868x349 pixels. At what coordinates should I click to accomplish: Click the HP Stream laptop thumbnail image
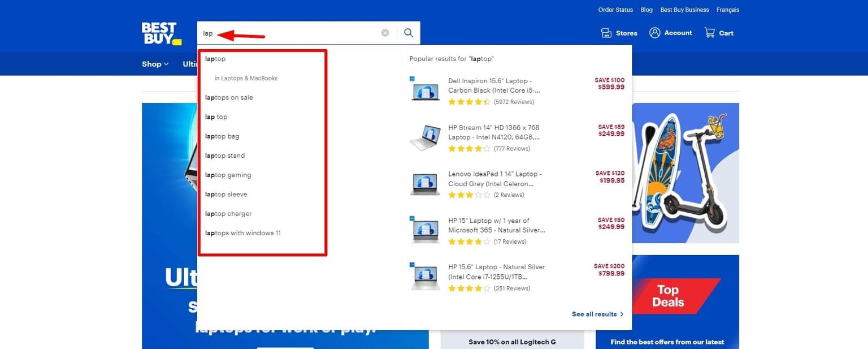click(x=425, y=137)
